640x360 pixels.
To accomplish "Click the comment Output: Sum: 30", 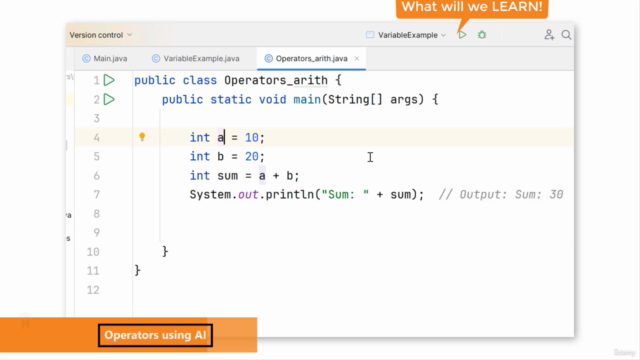I will pos(501,194).
